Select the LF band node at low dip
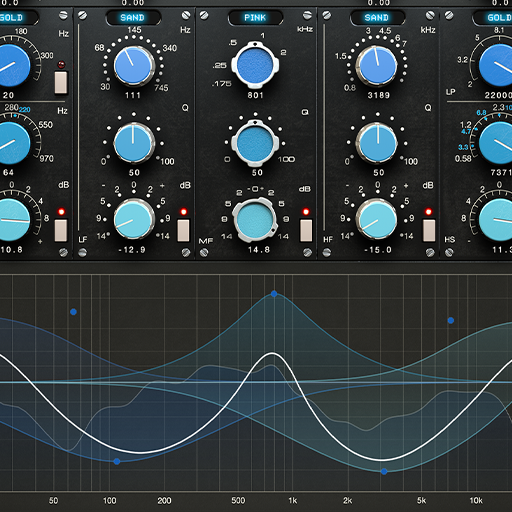512x512 pixels. click(117, 461)
